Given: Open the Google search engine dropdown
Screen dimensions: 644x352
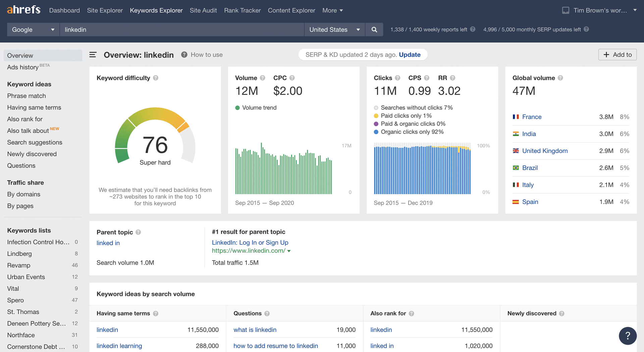Looking at the screenshot, I should click(33, 30).
